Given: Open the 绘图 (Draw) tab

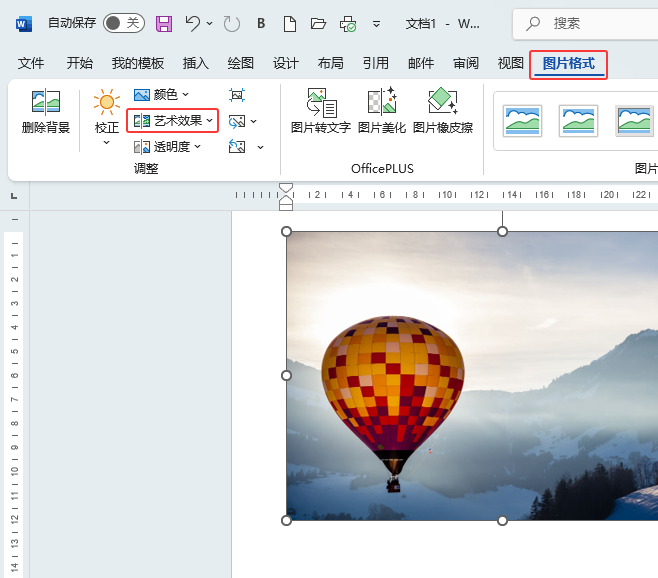Looking at the screenshot, I should [x=240, y=63].
